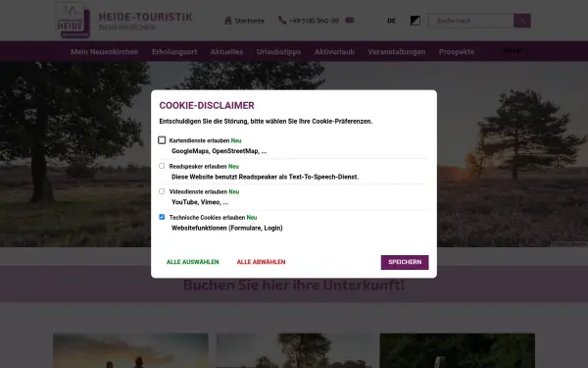Viewport: 588px width, 368px height.
Task: Click the Heide-Touristik title text
Action: coord(145,17)
